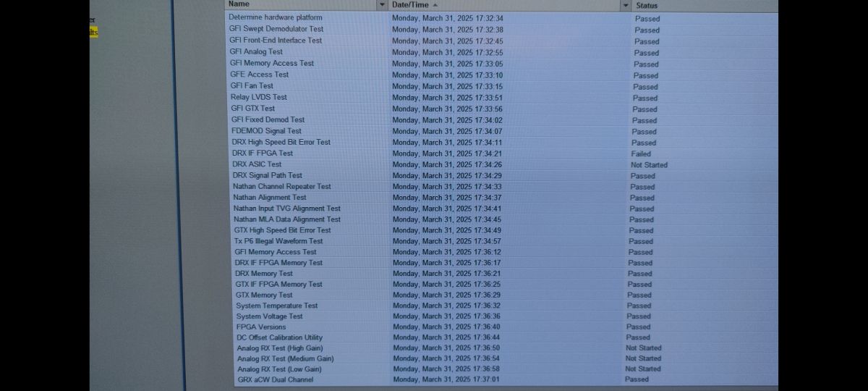Sort by the Date/Time column header
This screenshot has height=391, width=868.
click(415, 4)
